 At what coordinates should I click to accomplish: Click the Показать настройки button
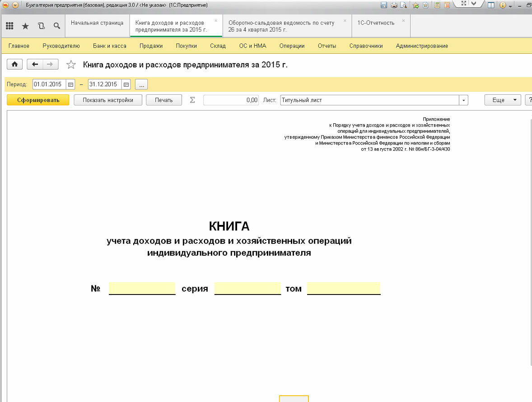107,100
